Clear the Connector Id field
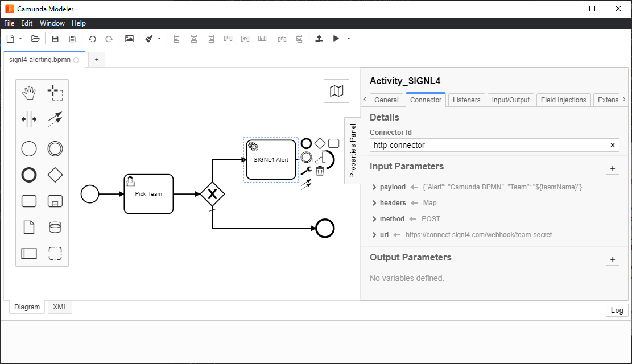Image resolution: width=632 pixels, height=364 pixels. [x=613, y=145]
